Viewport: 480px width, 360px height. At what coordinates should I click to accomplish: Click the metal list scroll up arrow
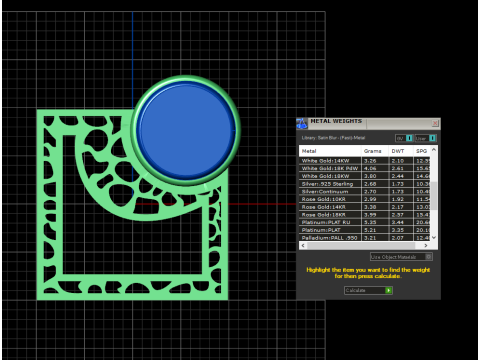(x=434, y=150)
